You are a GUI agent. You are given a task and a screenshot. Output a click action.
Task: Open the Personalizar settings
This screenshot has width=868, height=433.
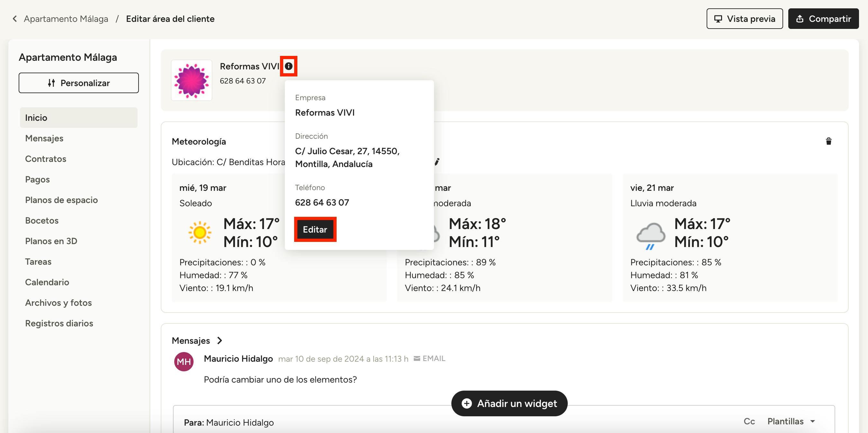(78, 83)
